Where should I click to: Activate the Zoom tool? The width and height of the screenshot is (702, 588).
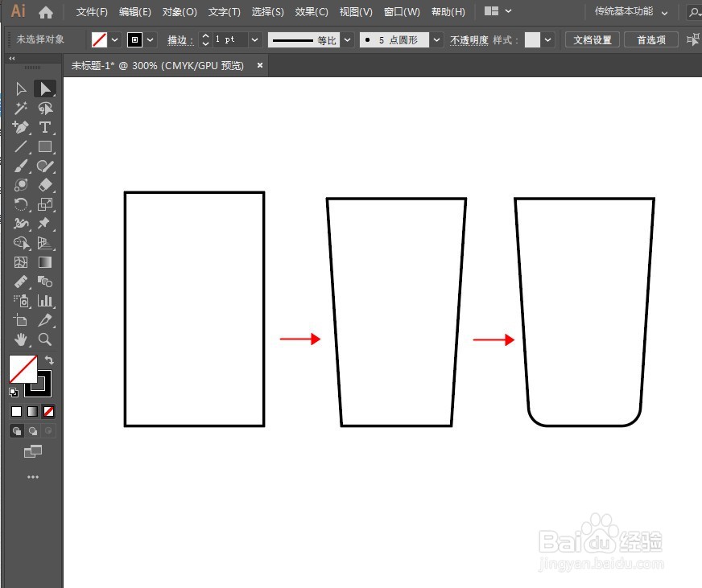coord(44,339)
